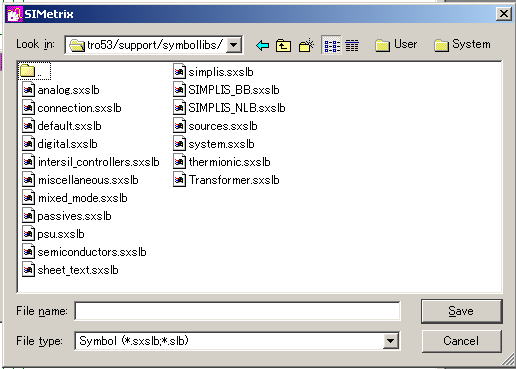Select semiconductors.sxslb file icon

point(28,252)
